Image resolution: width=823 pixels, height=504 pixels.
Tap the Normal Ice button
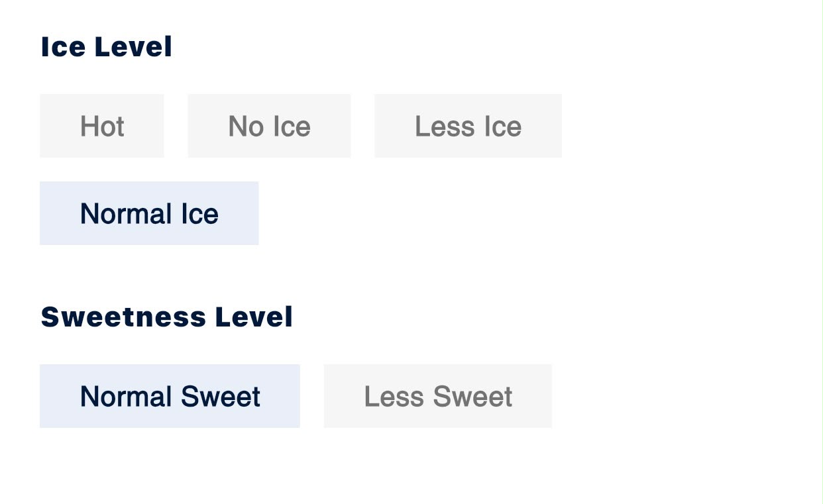[149, 213]
